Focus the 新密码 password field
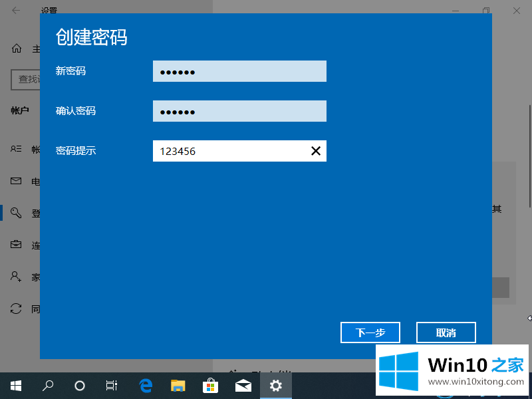Viewport: 532px width, 399px height. coord(239,71)
